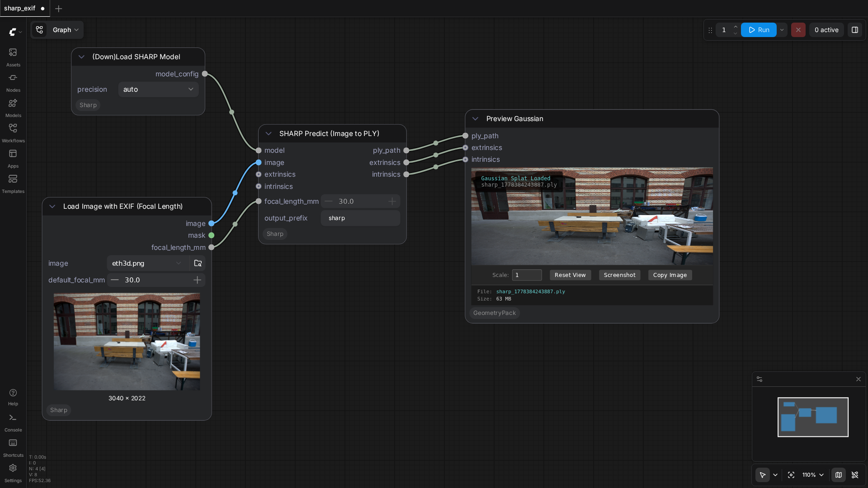Open the eth3d.png image dropdown
This screenshot has height=488, width=868.
147,263
